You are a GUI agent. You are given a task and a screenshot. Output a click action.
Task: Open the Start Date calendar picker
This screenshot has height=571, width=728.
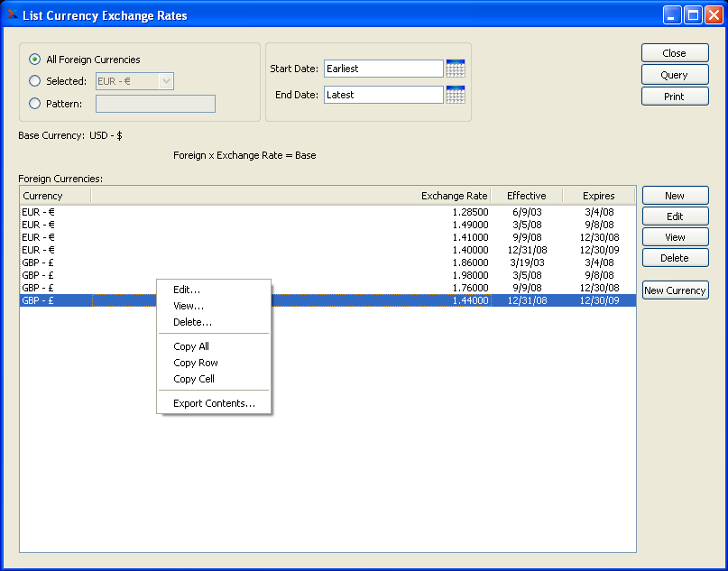pos(456,69)
